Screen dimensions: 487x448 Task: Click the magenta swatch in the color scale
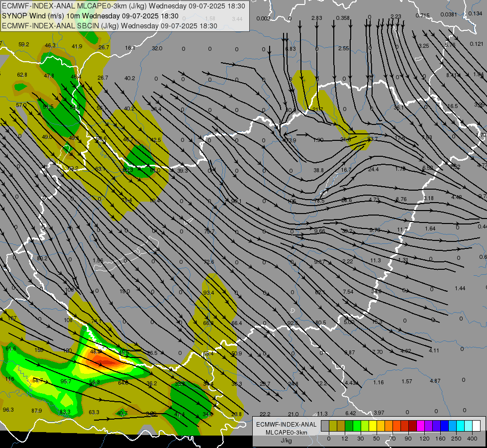[420, 426]
